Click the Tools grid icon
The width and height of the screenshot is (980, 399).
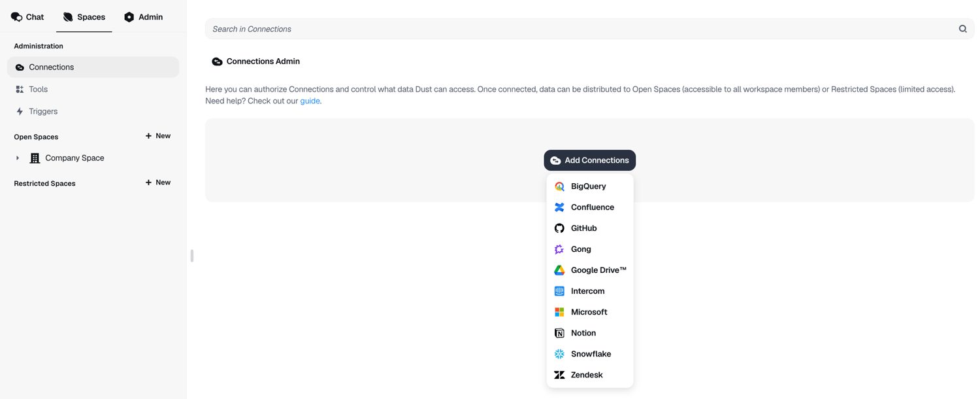(x=20, y=90)
